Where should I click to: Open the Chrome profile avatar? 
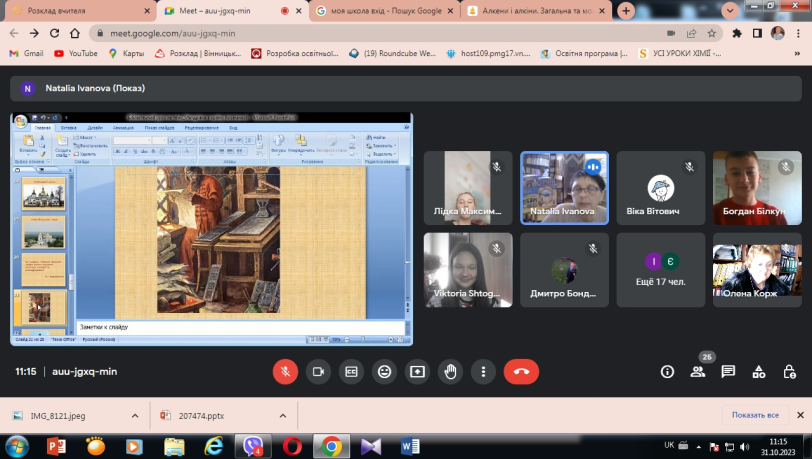pos(777,33)
